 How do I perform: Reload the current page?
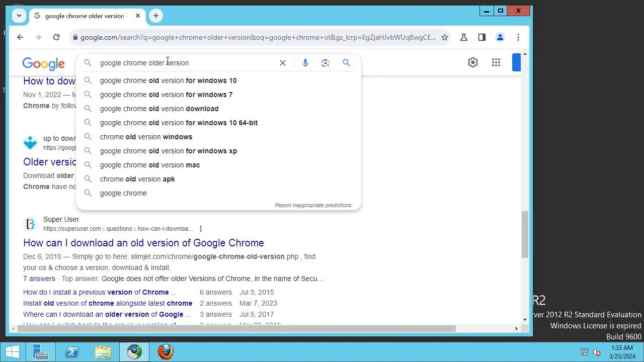click(x=56, y=37)
